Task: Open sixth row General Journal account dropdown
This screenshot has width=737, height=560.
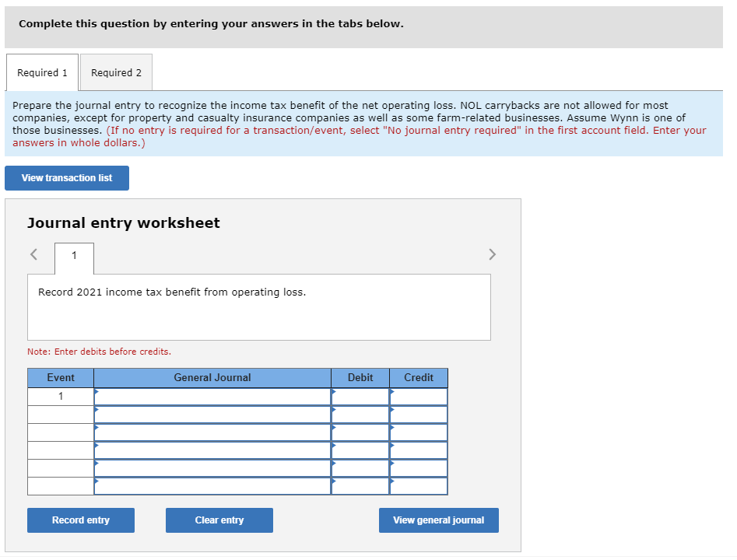Action: click(x=212, y=486)
